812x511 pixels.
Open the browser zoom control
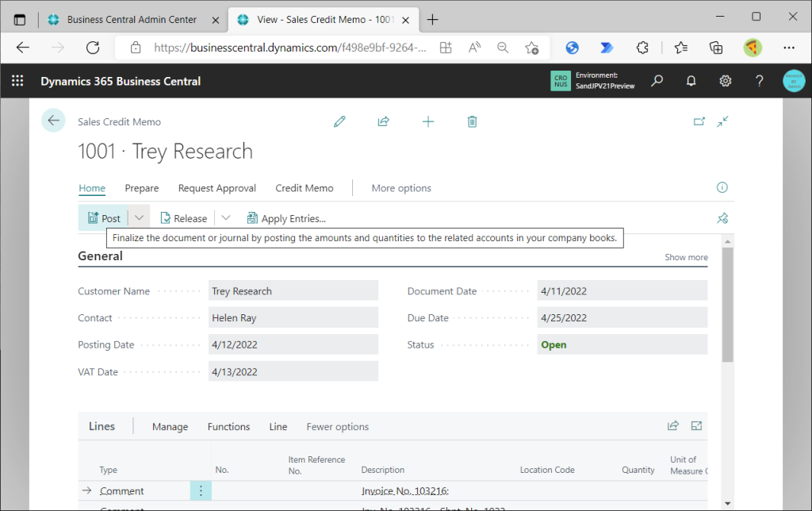(502, 48)
